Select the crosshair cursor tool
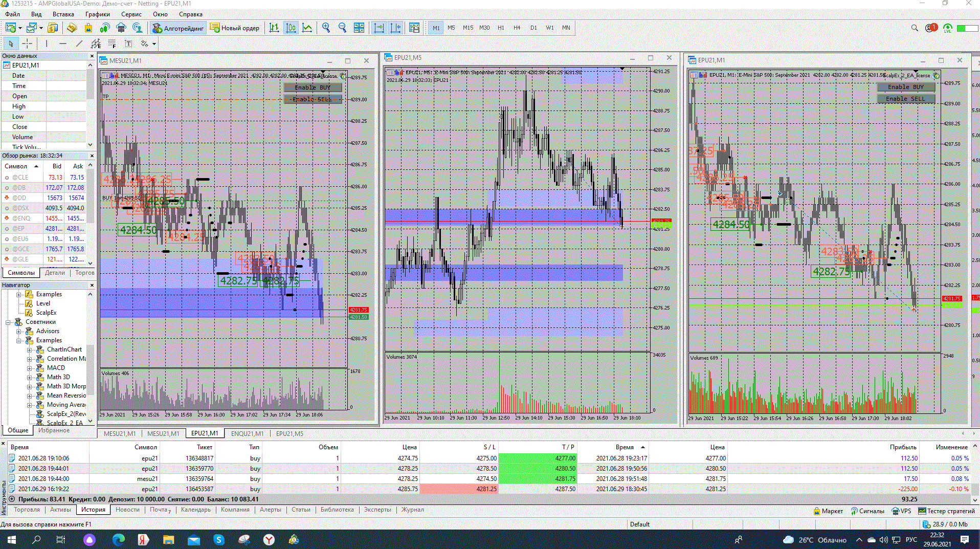This screenshot has width=980, height=549. (x=27, y=44)
